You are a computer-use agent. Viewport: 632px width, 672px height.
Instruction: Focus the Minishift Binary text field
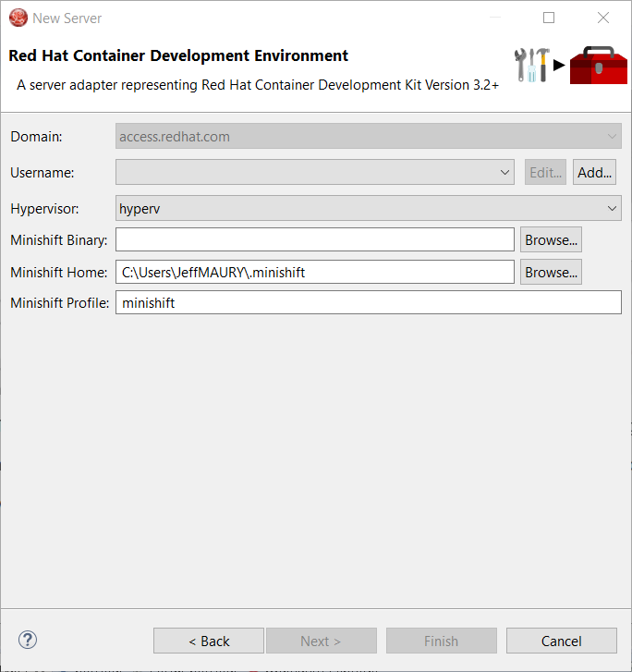click(314, 240)
